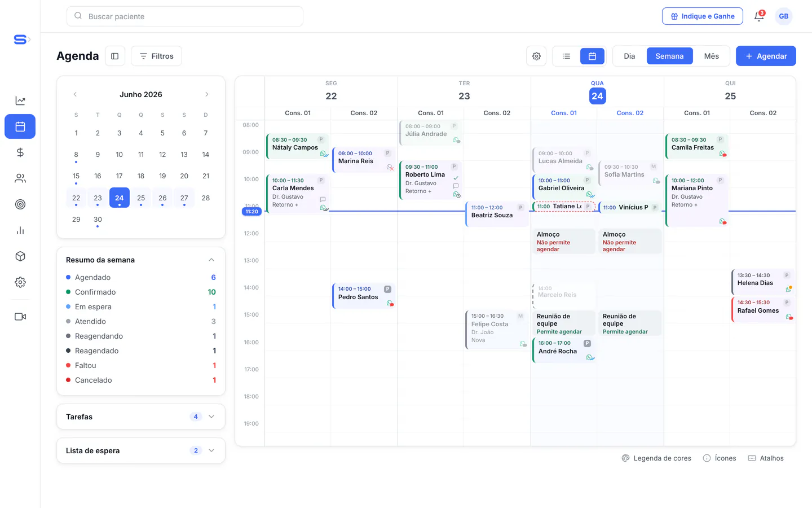
Task: Click WhatsApp icon on Helena Dias appointment
Action: pyautogui.click(x=789, y=289)
